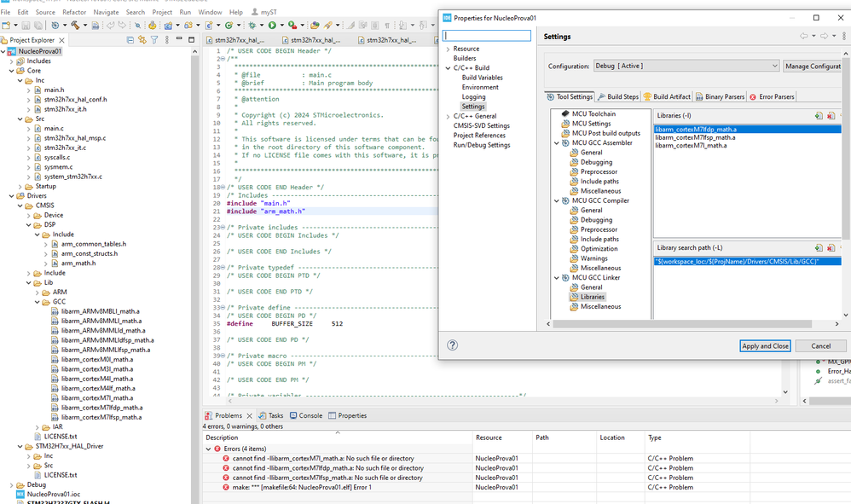
Task: Add a library with Libraries (-l) add icon
Action: [819, 115]
